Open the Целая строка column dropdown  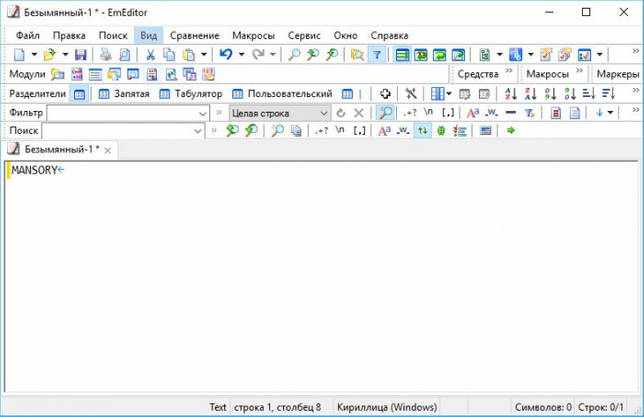coord(324,114)
